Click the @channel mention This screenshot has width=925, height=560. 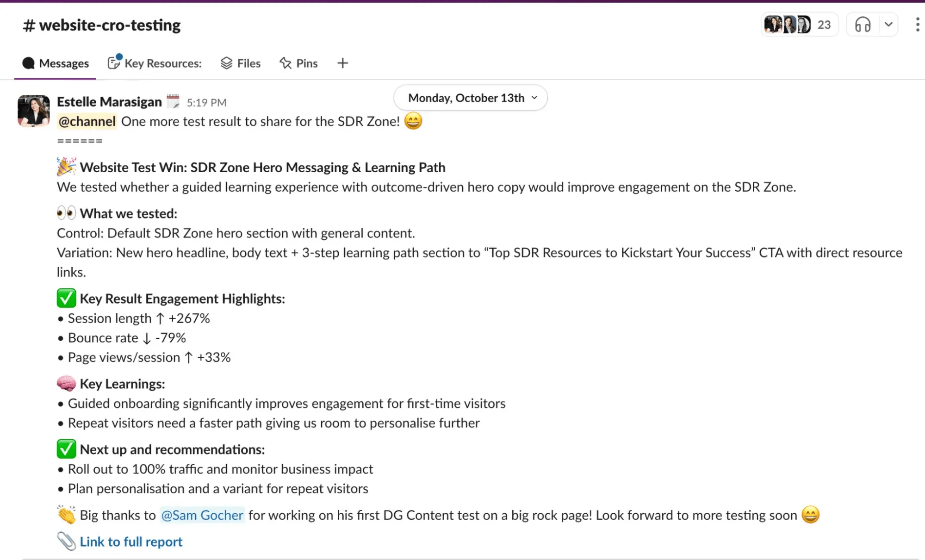click(87, 121)
